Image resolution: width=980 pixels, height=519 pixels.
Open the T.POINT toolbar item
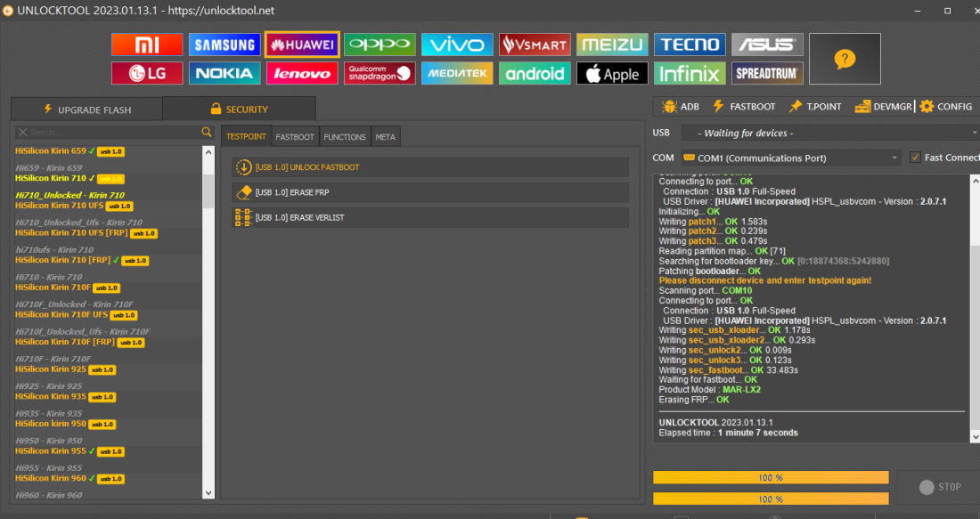(815, 107)
